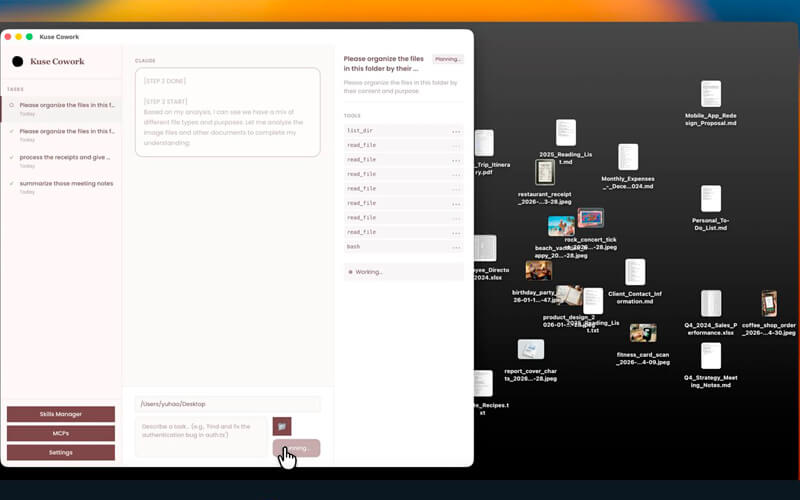Select the fitness_card_scan image thumbnail
This screenshot has height=500, width=800.
[x=643, y=333]
